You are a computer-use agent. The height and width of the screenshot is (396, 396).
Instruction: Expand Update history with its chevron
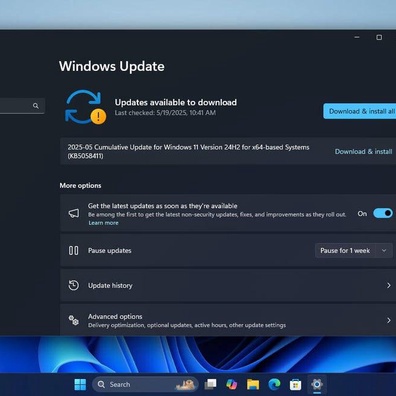click(x=389, y=285)
